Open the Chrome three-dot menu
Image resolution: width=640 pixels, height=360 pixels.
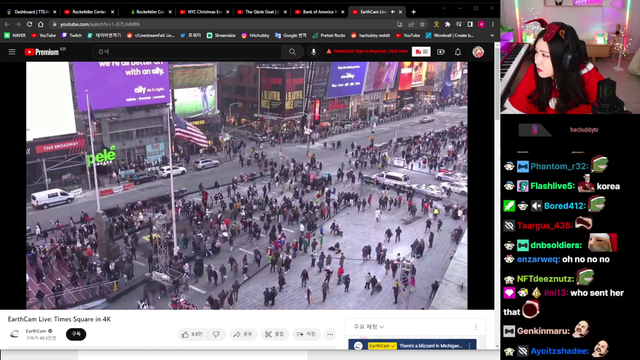click(493, 24)
